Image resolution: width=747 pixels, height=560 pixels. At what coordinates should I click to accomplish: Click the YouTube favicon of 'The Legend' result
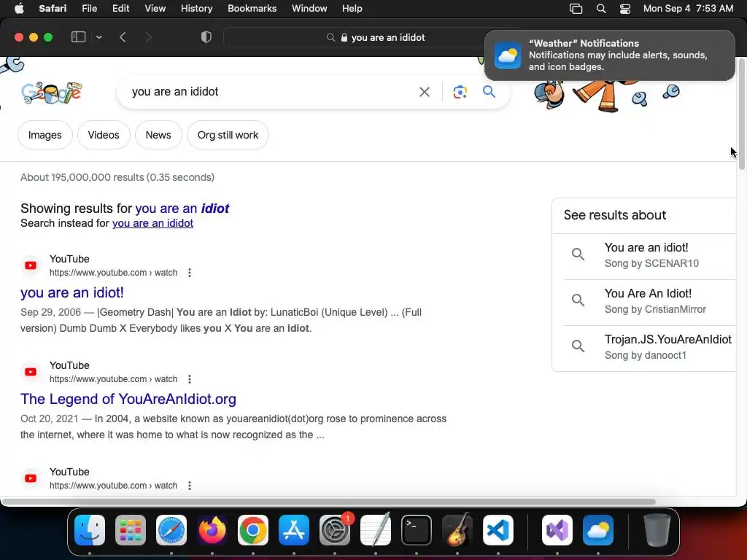point(31,372)
